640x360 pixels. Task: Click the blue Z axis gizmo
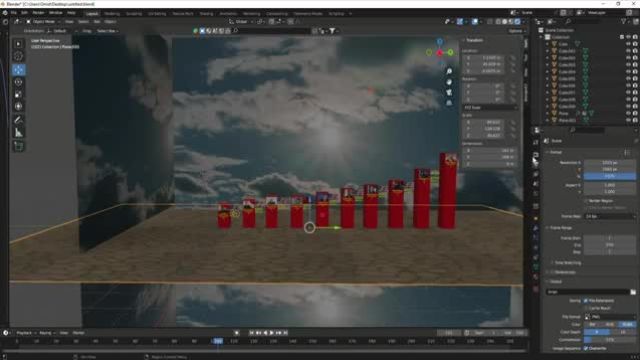coord(440,42)
